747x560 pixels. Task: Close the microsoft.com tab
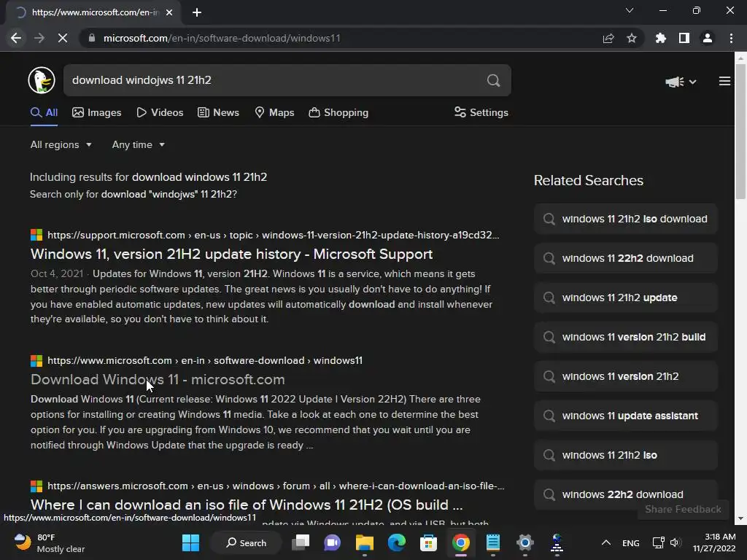click(169, 12)
